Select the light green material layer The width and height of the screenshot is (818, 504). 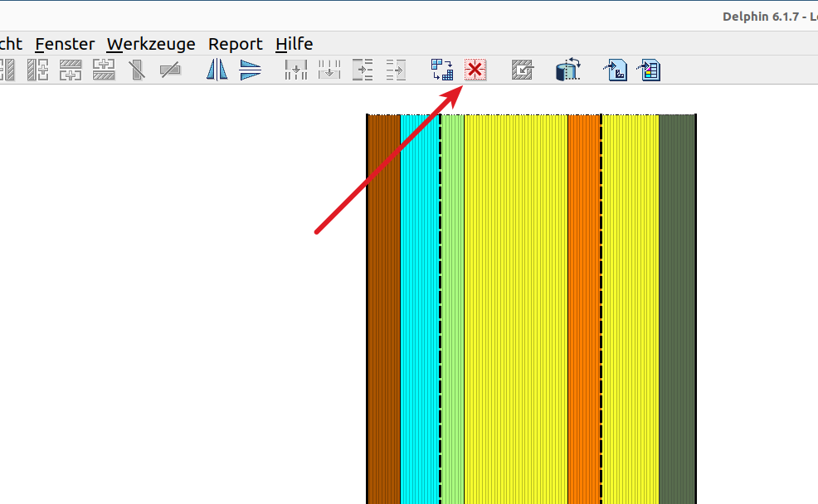pos(452,308)
